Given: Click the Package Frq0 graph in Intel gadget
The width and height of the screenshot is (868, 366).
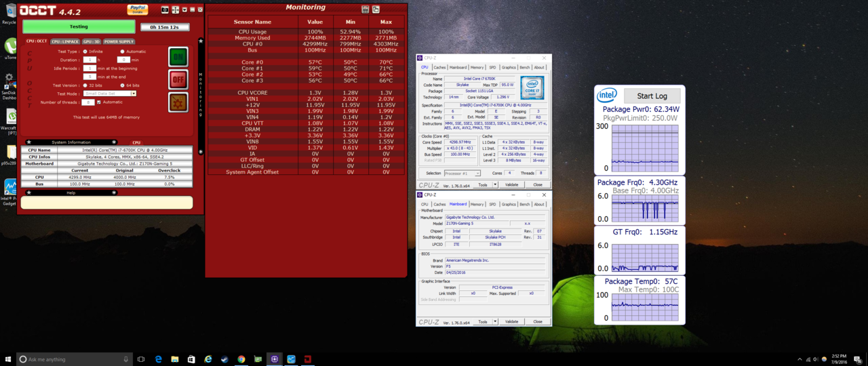Looking at the screenshot, I should [644, 209].
